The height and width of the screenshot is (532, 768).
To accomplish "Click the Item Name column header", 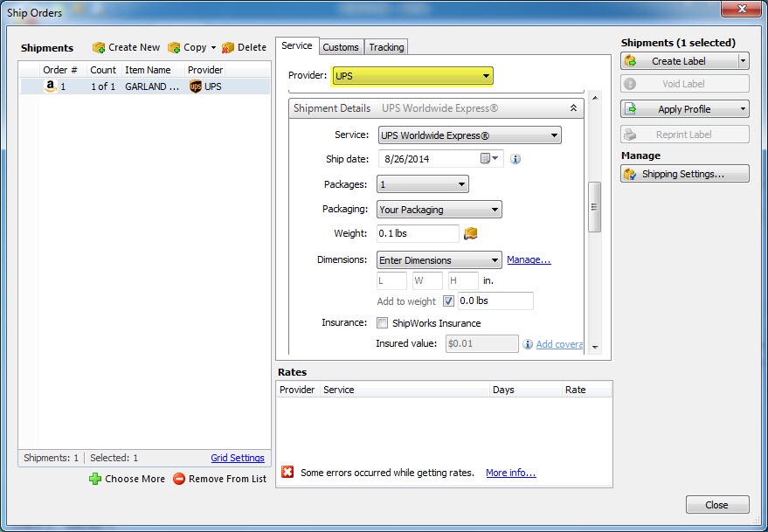I will click(153, 70).
